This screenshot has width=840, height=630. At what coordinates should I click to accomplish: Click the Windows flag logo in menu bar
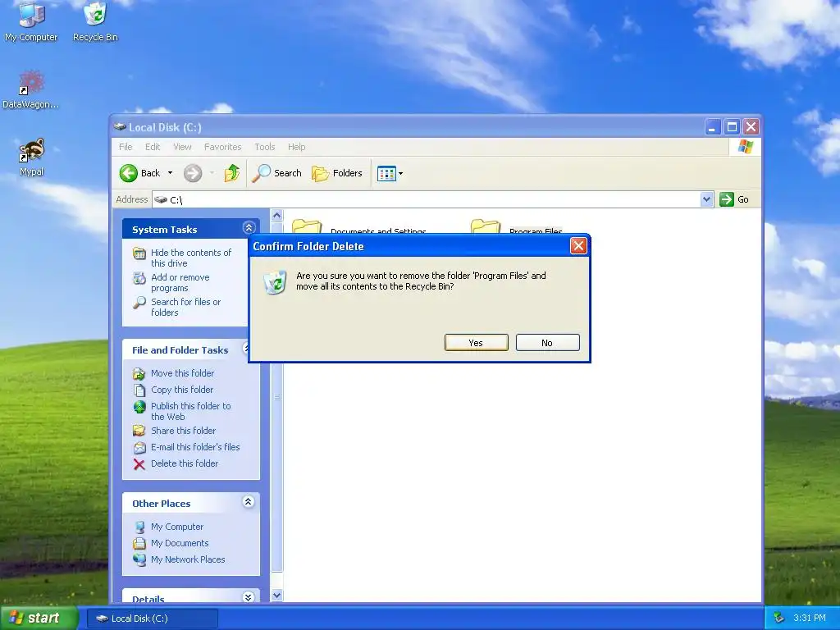pos(745,147)
